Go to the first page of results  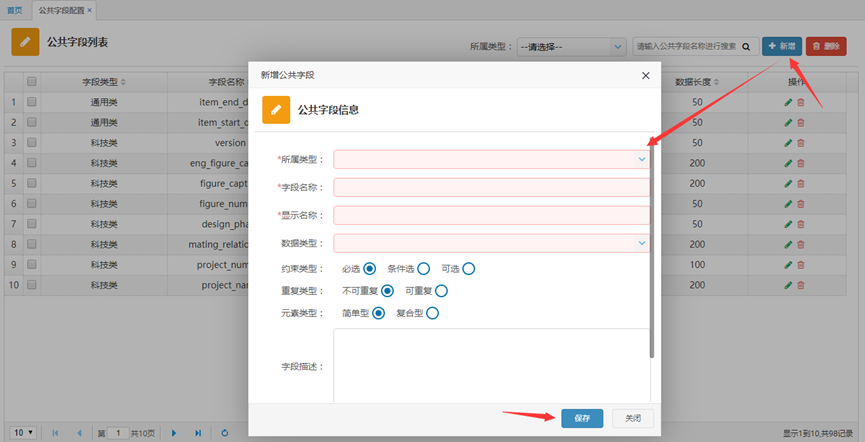click(55, 433)
